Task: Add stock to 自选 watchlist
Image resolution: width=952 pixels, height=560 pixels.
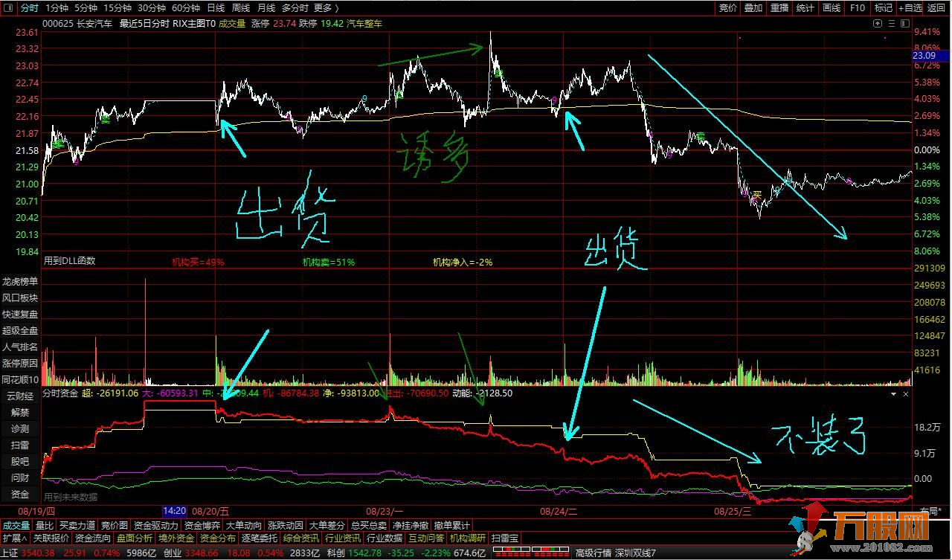Action: (910, 8)
